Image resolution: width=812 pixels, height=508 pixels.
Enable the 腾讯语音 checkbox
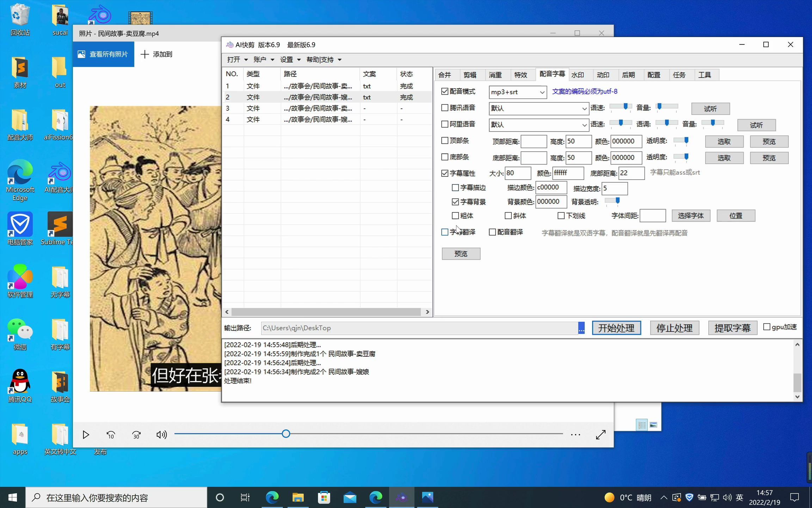coord(445,108)
